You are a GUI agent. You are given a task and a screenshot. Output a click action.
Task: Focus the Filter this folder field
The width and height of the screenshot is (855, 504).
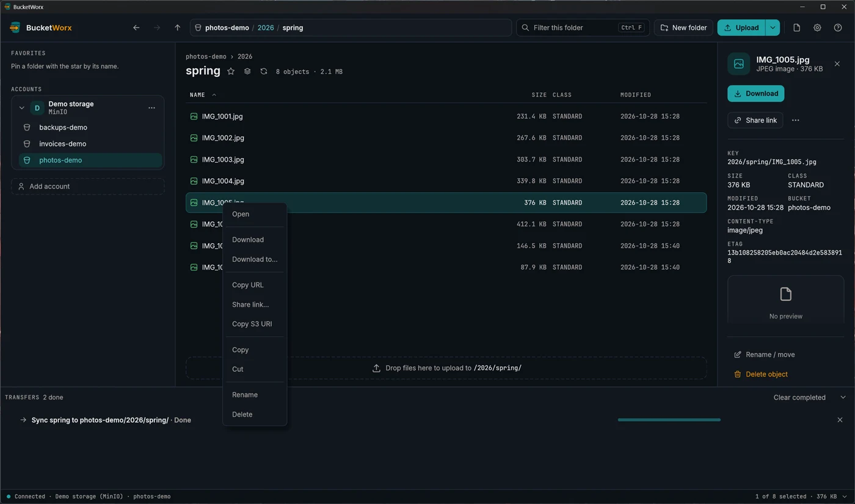pos(583,27)
